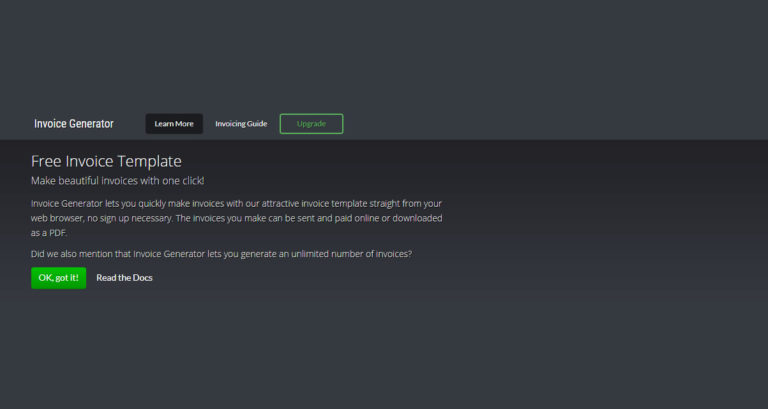768x409 pixels.
Task: Click 'no sign up necessary' phrase in description
Action: [x=130, y=218]
